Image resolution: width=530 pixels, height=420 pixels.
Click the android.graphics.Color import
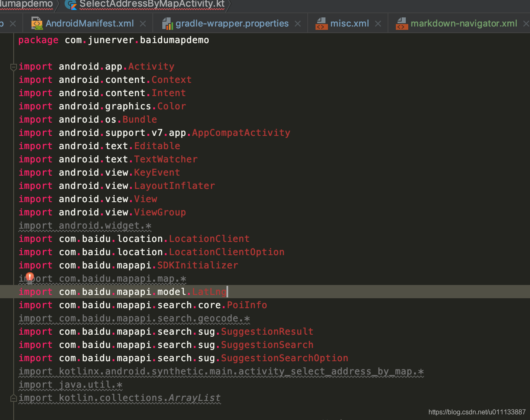[102, 106]
